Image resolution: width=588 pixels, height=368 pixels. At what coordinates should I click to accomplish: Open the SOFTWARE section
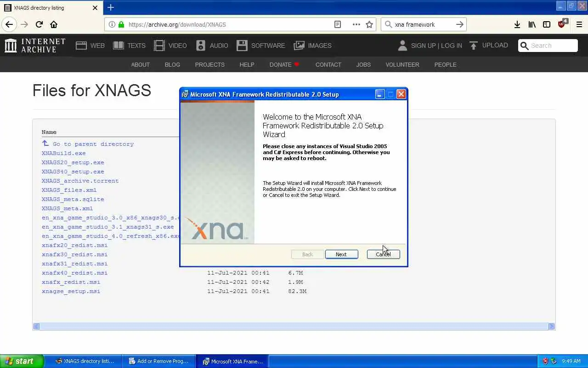pos(261,45)
